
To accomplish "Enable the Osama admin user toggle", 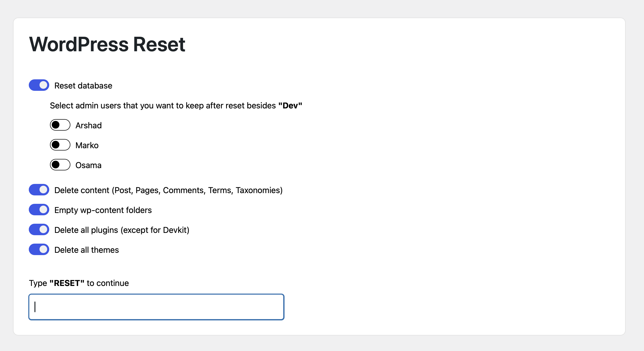I will point(60,165).
